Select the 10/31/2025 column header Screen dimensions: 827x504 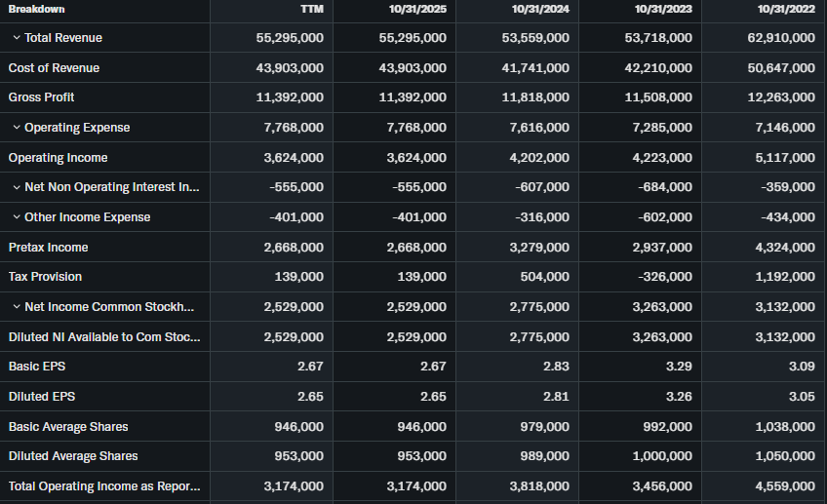pos(416,9)
